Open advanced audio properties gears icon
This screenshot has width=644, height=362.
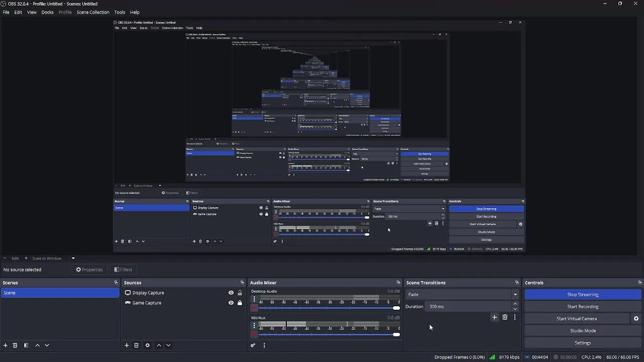pos(253,345)
